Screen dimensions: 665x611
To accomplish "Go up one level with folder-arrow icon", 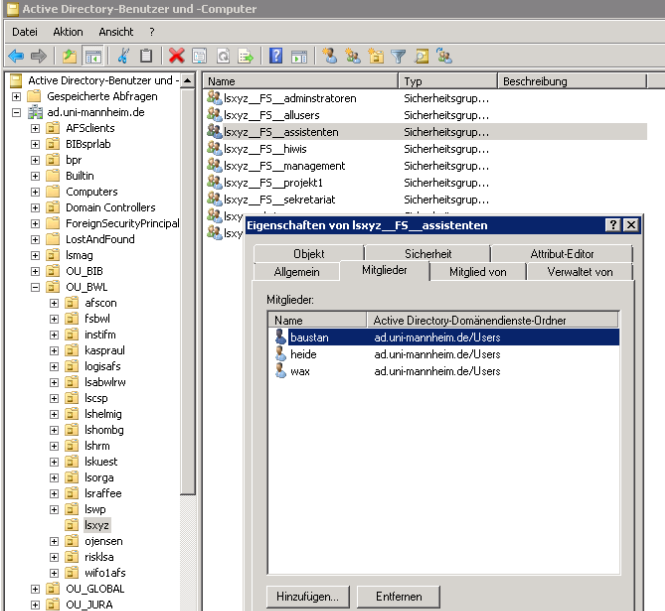I will [70, 56].
